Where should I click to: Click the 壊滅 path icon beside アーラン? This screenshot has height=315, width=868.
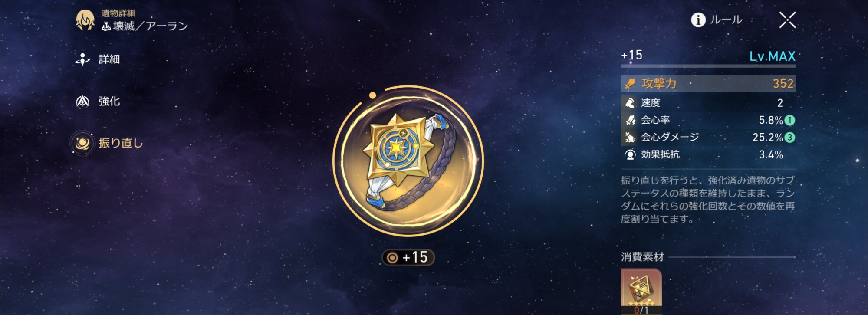(x=106, y=26)
